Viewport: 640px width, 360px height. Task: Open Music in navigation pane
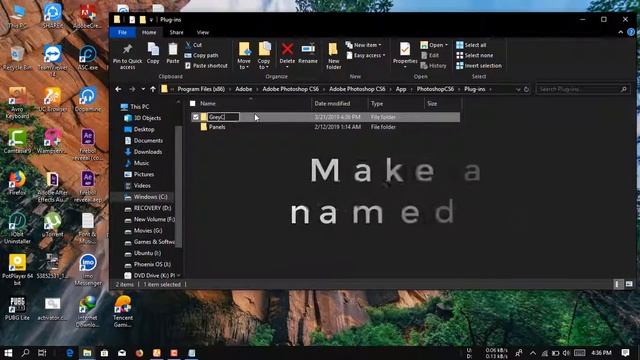tap(141, 163)
